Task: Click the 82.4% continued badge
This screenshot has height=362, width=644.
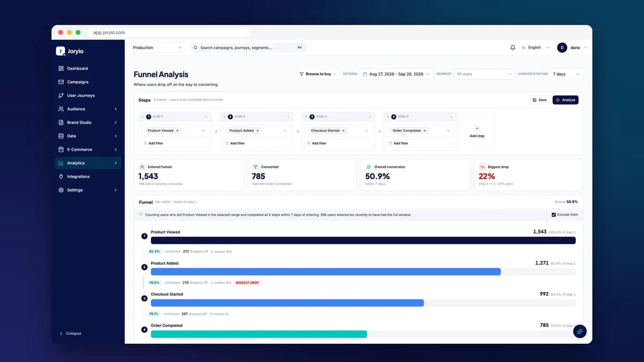Action: [155, 252]
